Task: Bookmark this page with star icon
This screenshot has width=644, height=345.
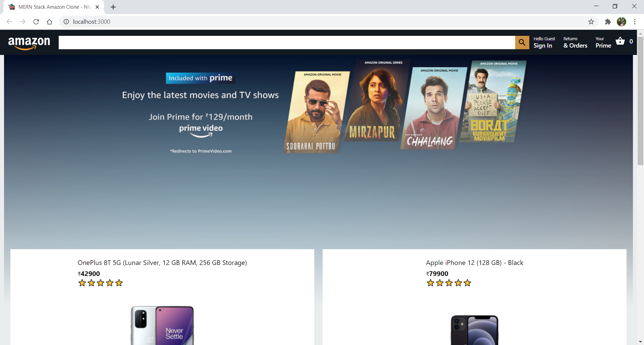Action: [591, 22]
